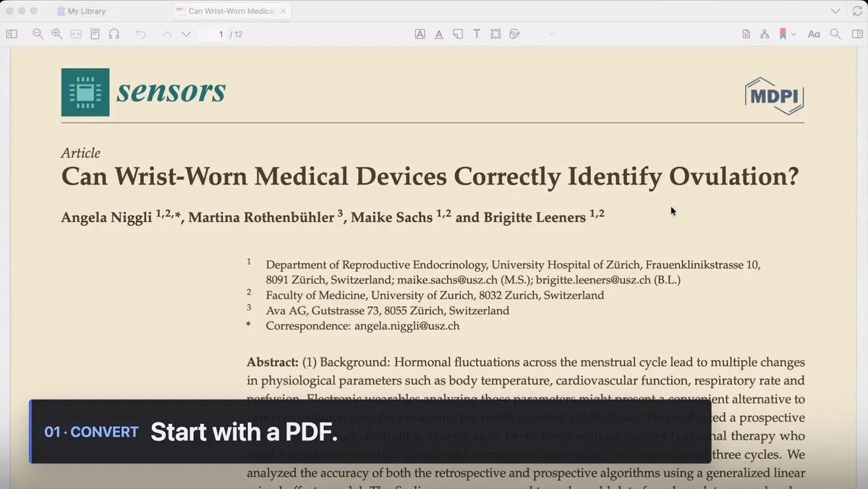Screen dimensions: 868x489
Task: Open find in document search
Action: pos(835,34)
